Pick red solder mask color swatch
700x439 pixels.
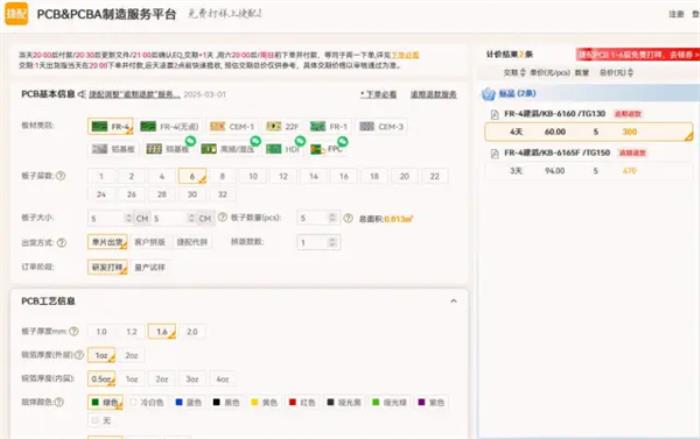292,402
